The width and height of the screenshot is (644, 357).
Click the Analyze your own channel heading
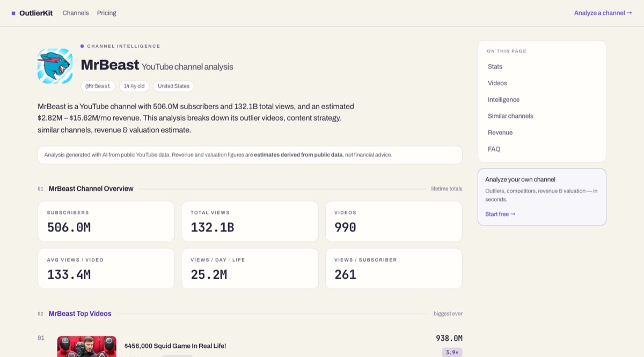(520, 180)
